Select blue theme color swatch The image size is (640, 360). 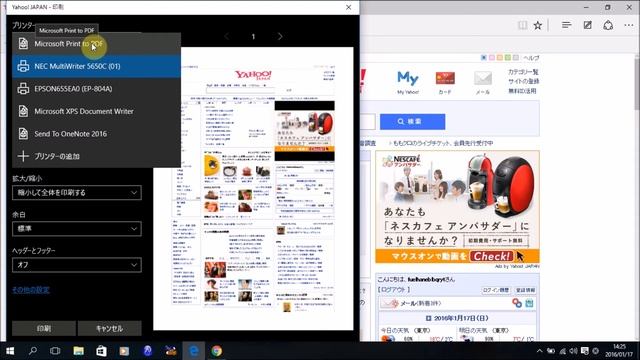click(x=484, y=58)
